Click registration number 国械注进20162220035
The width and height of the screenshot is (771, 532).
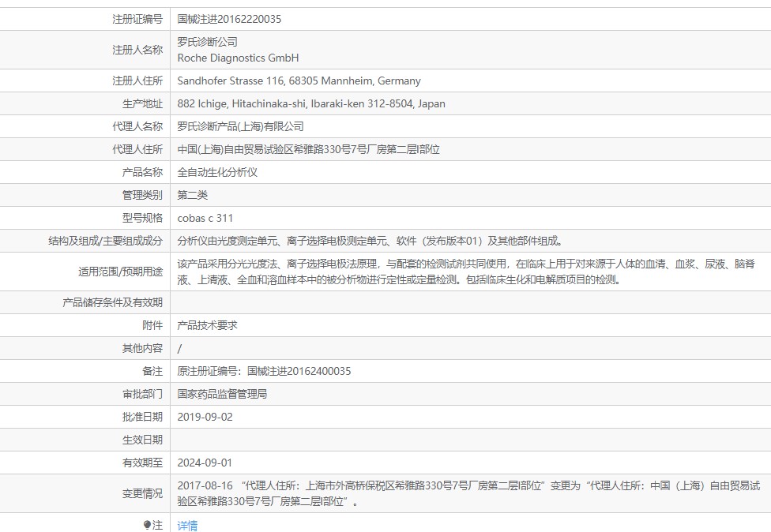(229, 19)
